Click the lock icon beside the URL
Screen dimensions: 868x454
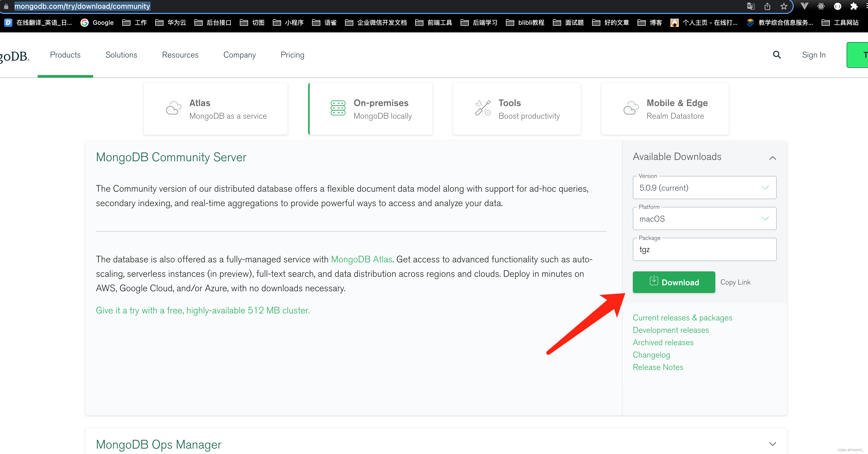6,6
